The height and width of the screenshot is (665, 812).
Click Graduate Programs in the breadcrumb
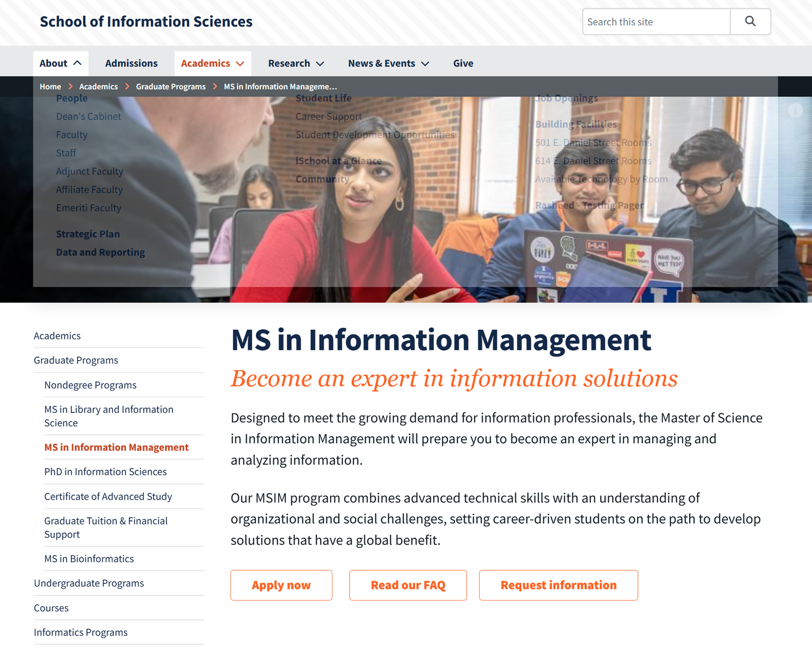pos(171,87)
